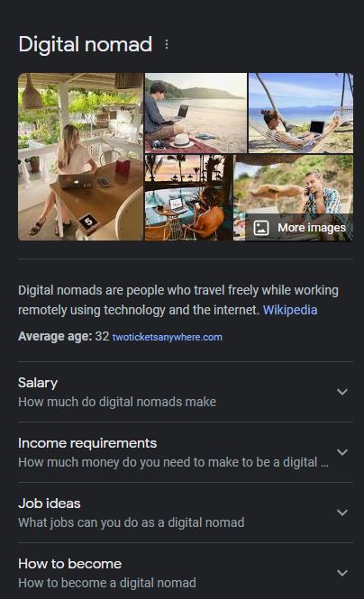Image resolution: width=364 pixels, height=599 pixels.
Task: Open the hammock laptop beach photo
Action: pos(301,113)
